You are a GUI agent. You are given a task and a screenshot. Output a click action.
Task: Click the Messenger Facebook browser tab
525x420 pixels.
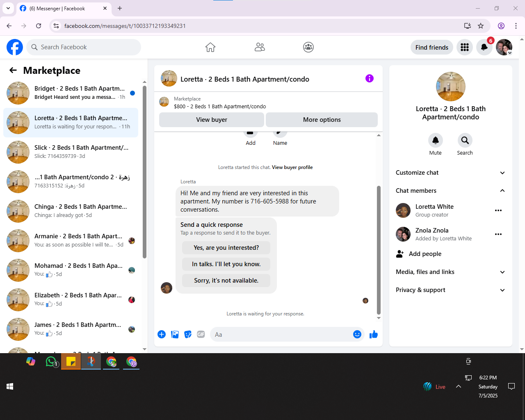click(x=64, y=8)
